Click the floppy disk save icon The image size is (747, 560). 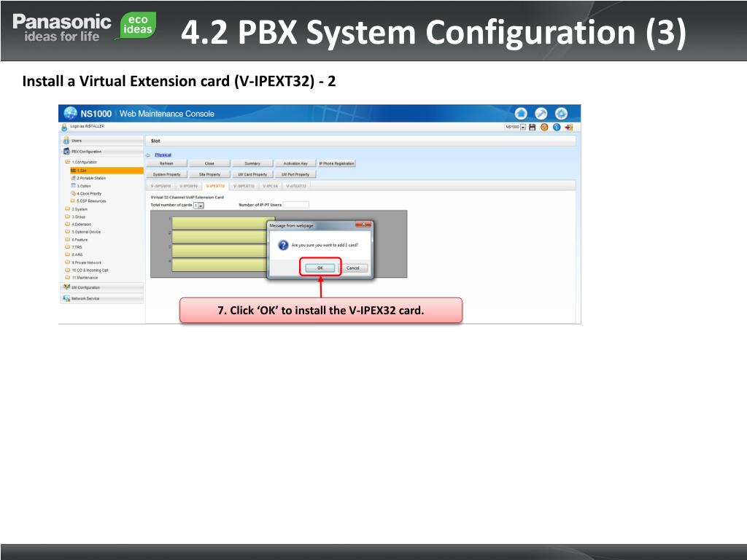coord(533,127)
